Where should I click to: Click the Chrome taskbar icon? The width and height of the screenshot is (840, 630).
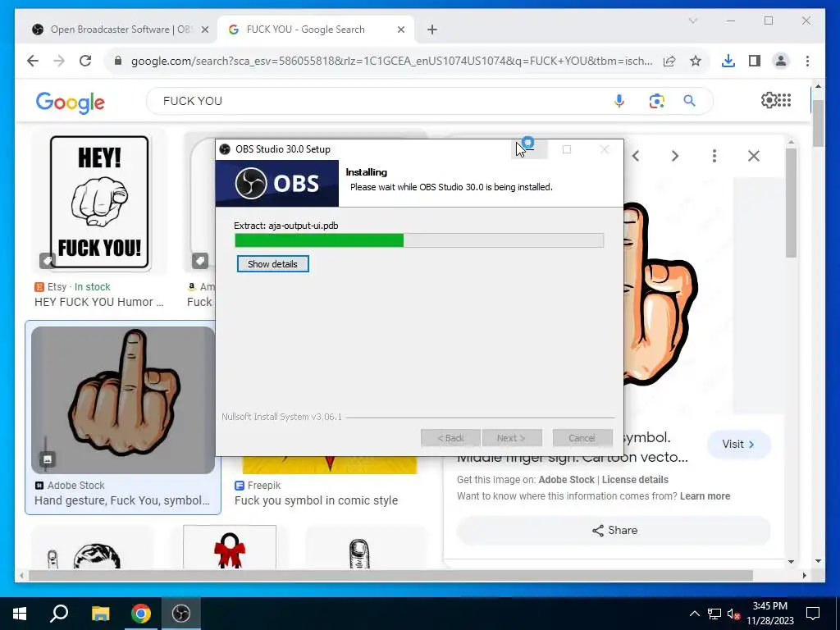tap(141, 614)
